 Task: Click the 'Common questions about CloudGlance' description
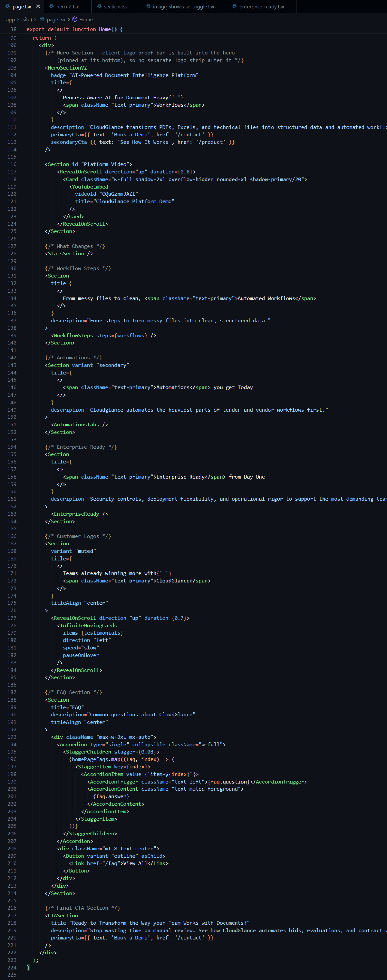141,714
